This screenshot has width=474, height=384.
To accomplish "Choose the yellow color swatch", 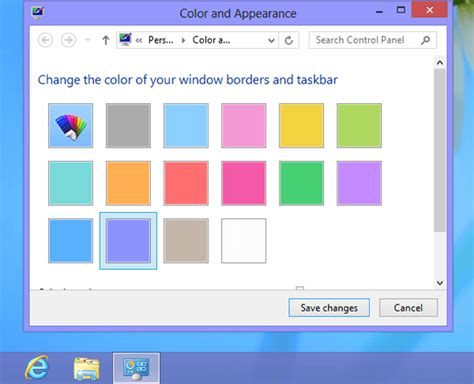I will coord(301,125).
